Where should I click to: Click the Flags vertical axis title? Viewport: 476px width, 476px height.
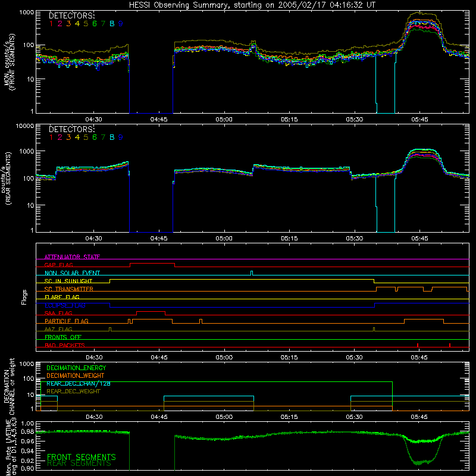tap(24, 297)
